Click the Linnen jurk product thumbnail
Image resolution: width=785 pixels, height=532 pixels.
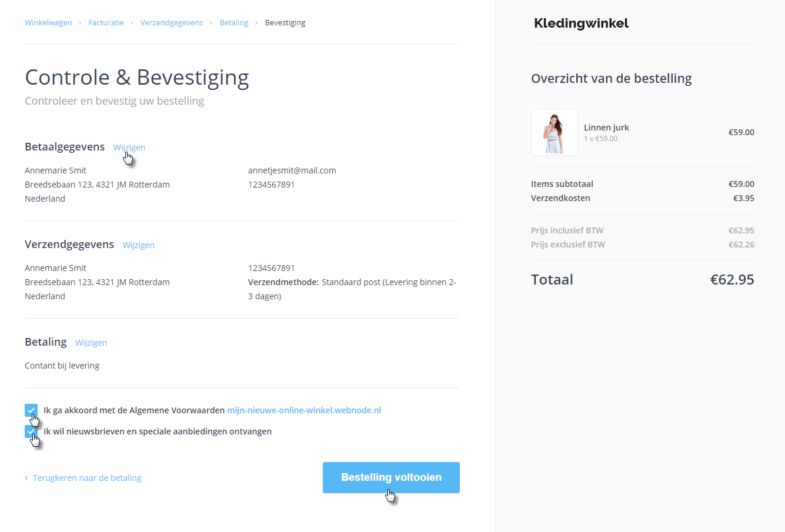point(554,132)
